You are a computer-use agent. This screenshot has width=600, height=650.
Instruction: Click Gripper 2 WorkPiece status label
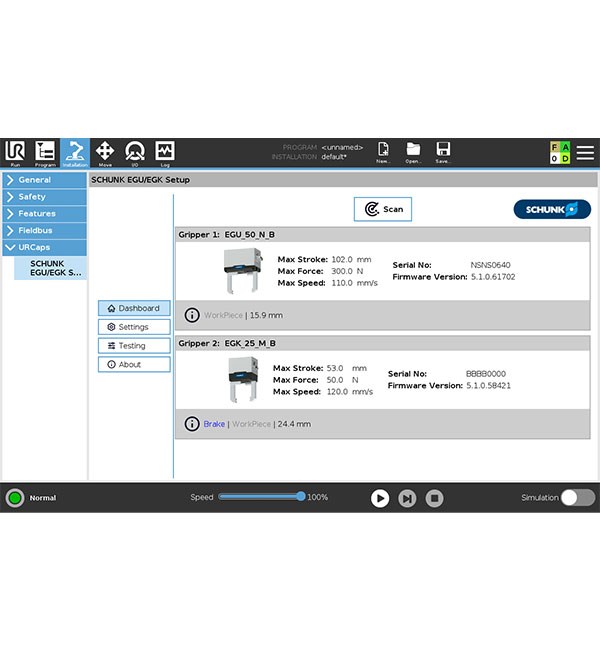pos(251,424)
